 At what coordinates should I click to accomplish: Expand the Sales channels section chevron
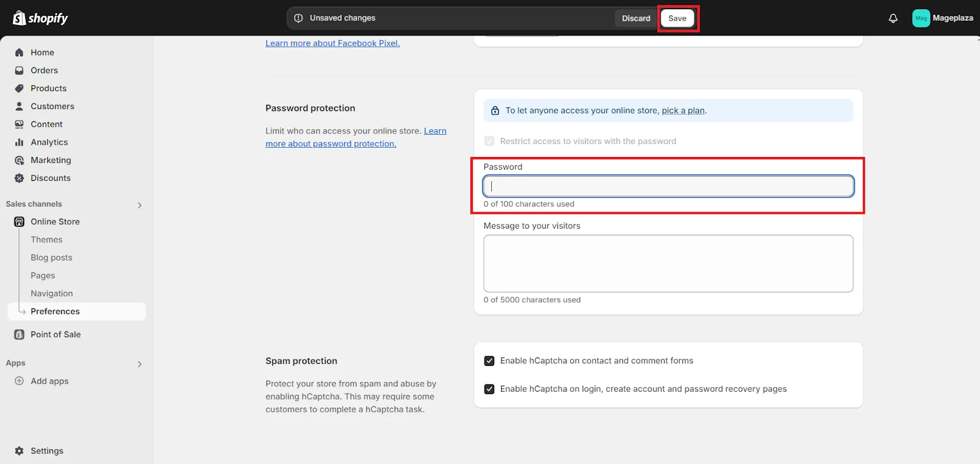point(140,205)
